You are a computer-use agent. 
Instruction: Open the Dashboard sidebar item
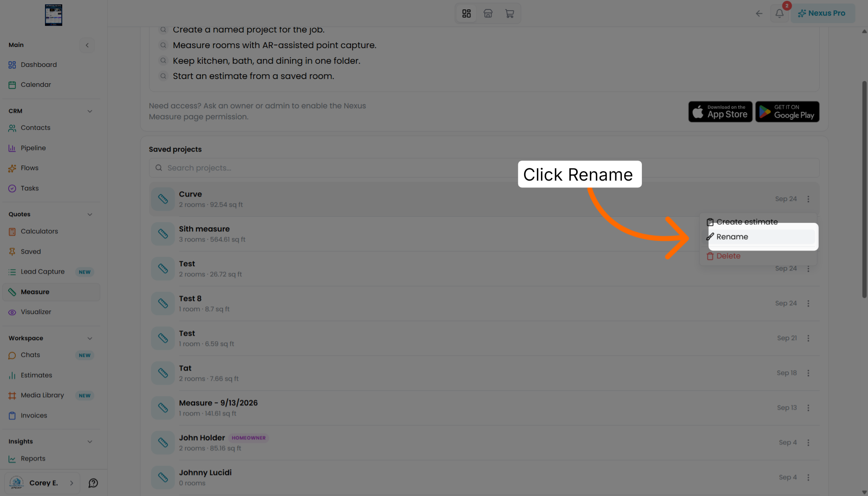click(51, 64)
